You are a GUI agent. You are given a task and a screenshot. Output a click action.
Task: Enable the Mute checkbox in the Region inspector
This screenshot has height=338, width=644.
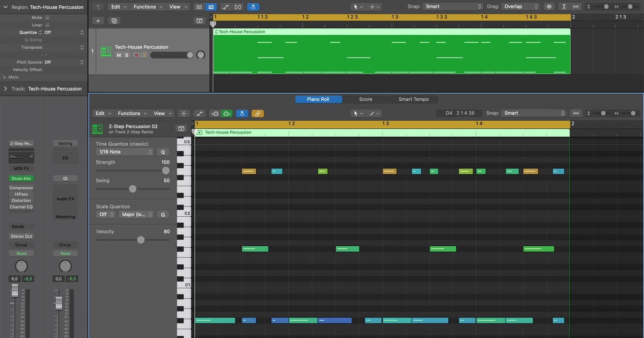click(x=47, y=17)
